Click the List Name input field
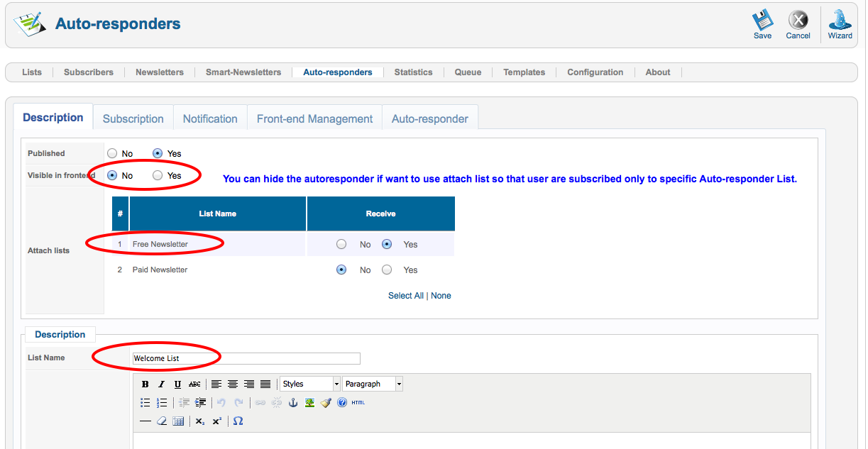This screenshot has width=868, height=449. [246, 358]
